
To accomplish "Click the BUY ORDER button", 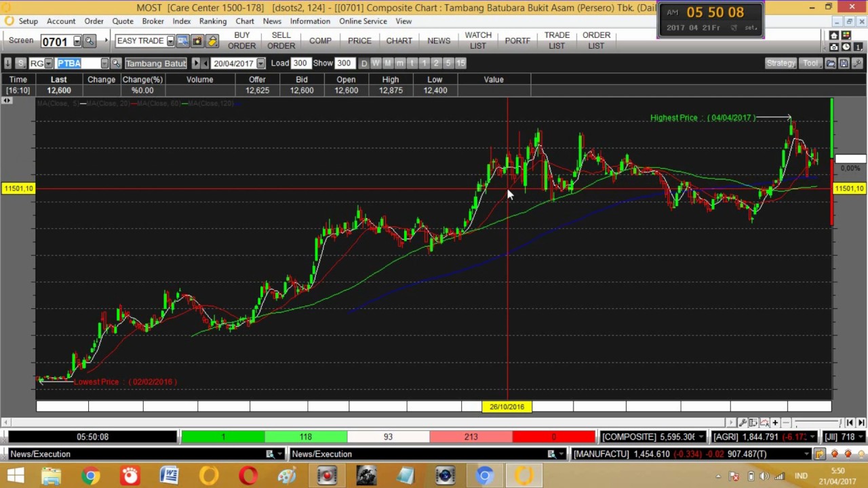I will [242, 41].
